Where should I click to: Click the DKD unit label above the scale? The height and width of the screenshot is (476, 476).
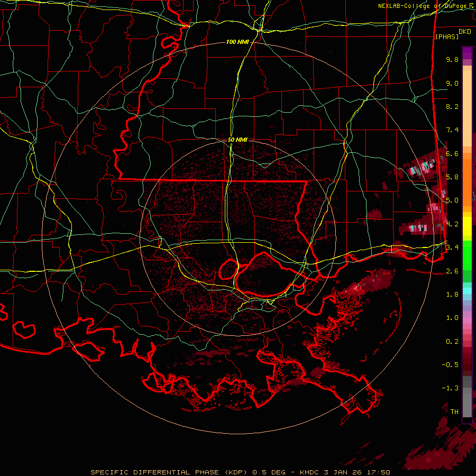(x=465, y=32)
